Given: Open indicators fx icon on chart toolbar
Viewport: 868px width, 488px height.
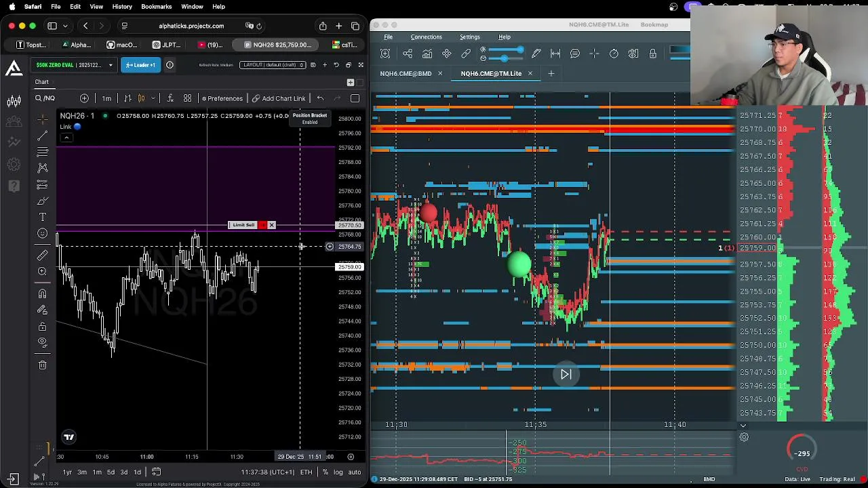Looking at the screenshot, I should coord(170,98).
